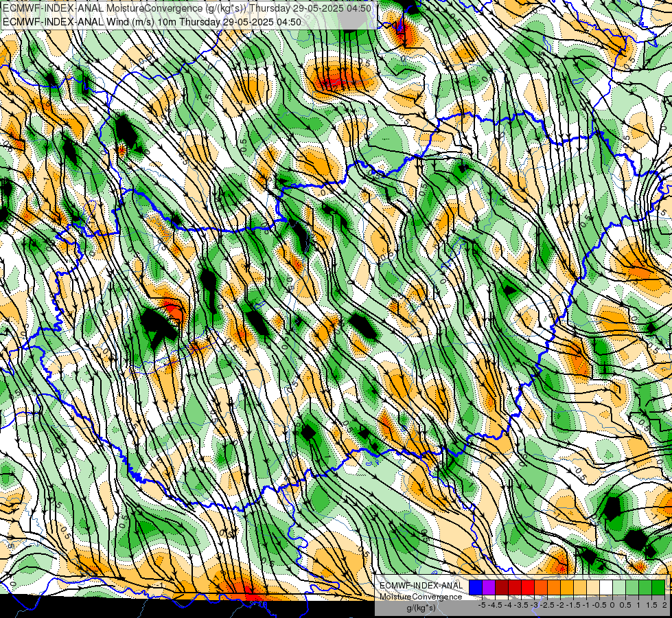Click the legend tick value -3
This screenshot has height=618, width=672.
point(535,605)
